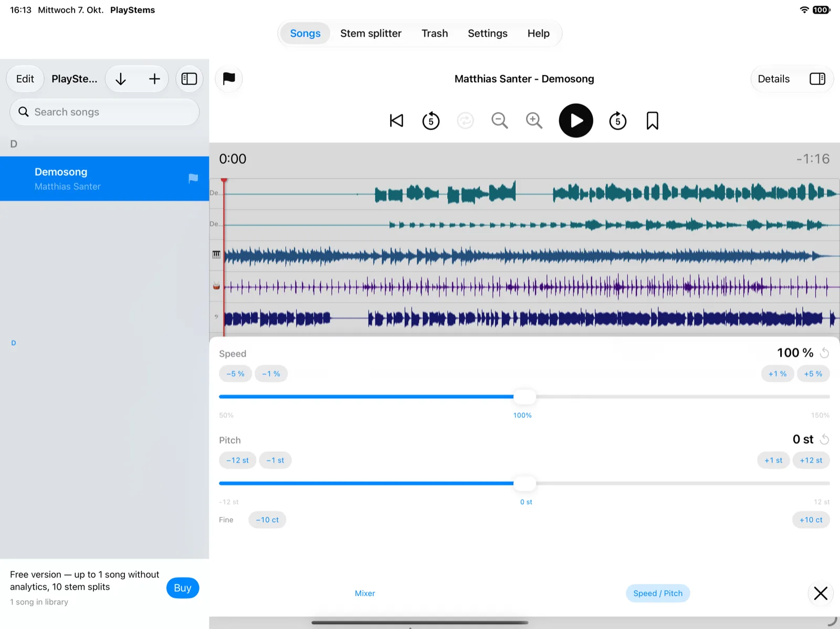Toggle the left sidebar panel

(x=189, y=79)
